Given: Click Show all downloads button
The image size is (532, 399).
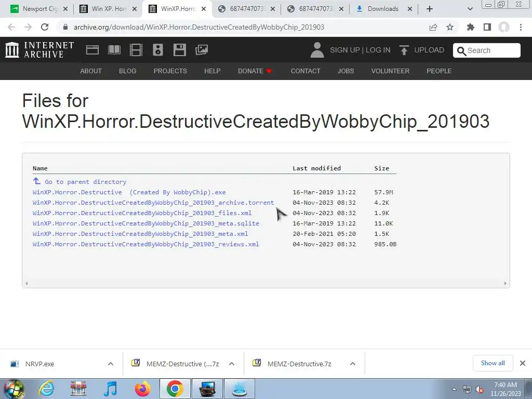Looking at the screenshot, I should coord(493,363).
